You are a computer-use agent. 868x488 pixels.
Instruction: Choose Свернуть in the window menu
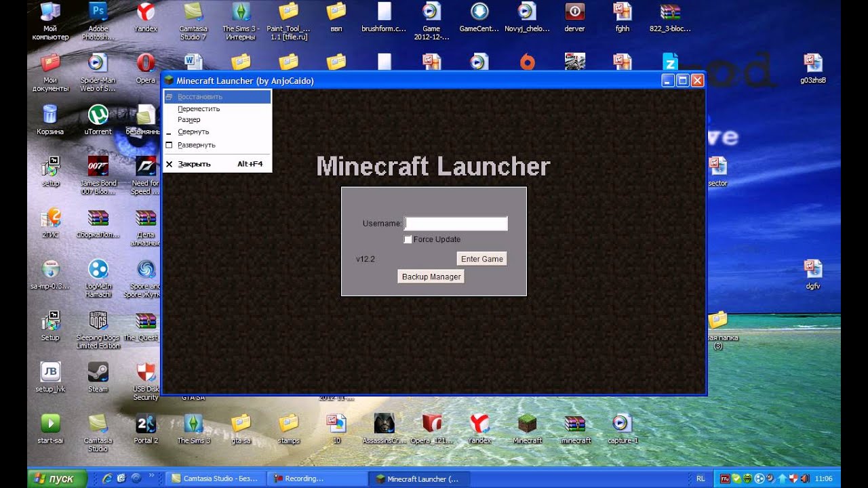(217, 131)
